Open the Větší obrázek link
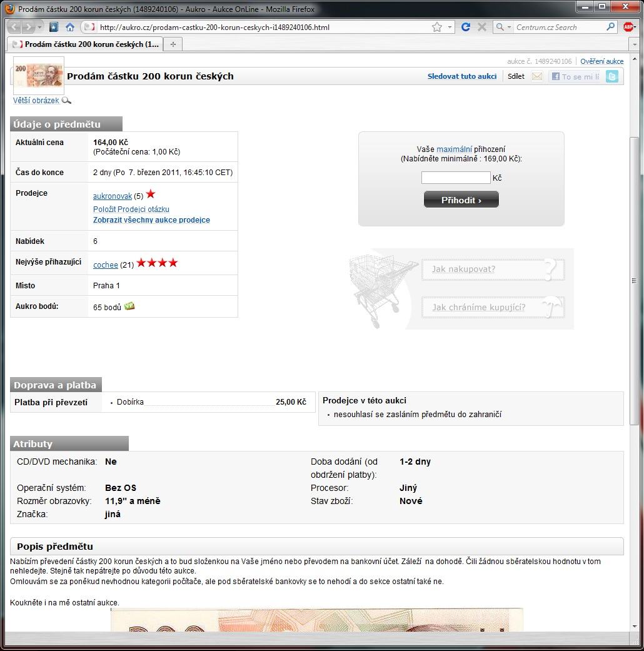 point(36,101)
